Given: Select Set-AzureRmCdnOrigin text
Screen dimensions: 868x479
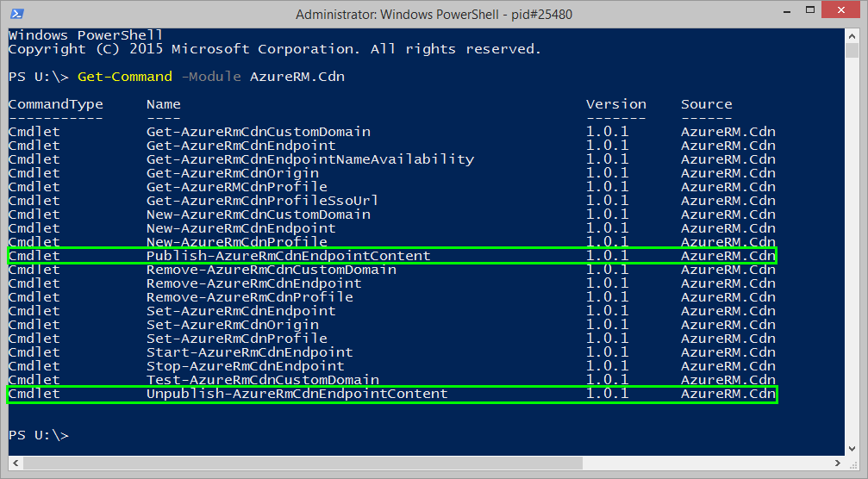Looking at the screenshot, I should click(x=233, y=326).
